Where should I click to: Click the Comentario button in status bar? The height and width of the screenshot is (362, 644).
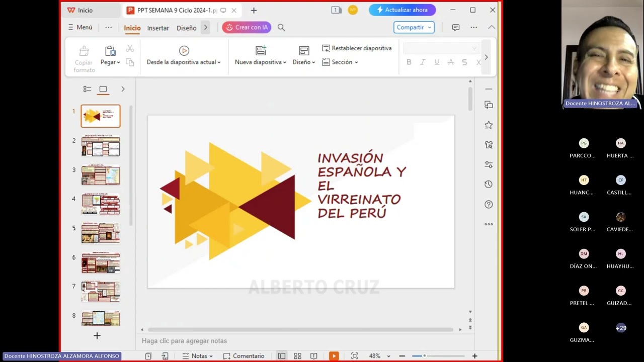244,356
